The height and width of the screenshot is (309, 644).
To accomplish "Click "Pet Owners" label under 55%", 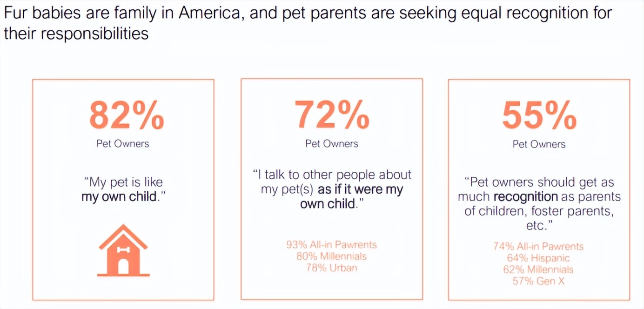I will 539,144.
